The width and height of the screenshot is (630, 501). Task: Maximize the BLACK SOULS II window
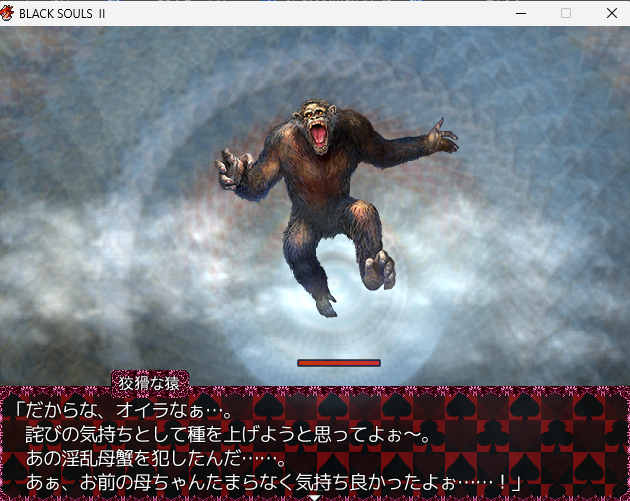(566, 13)
